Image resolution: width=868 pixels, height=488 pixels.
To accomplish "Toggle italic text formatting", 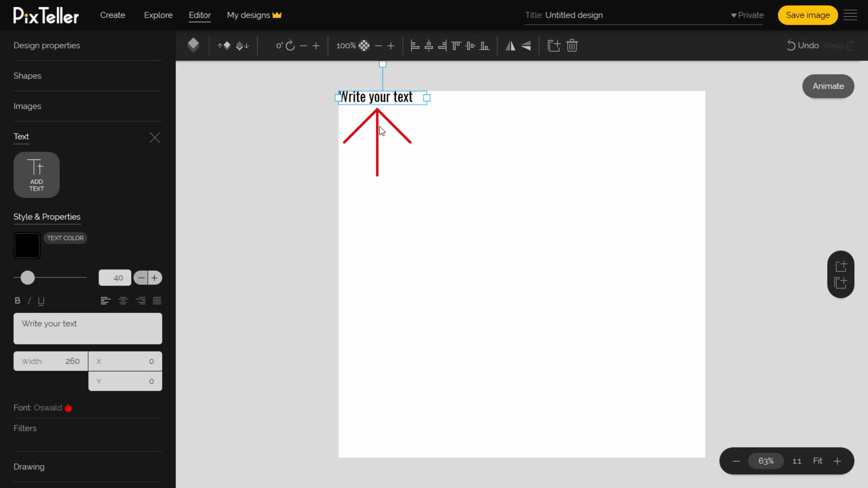I will tap(29, 300).
